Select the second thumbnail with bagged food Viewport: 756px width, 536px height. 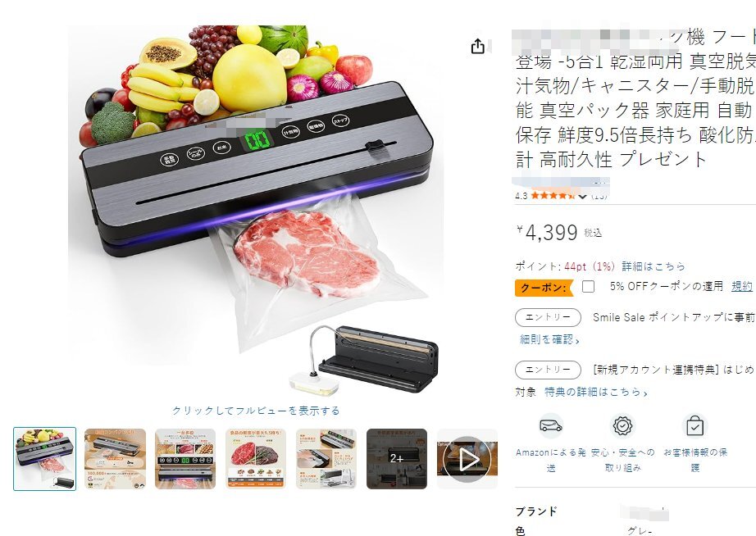pos(116,459)
